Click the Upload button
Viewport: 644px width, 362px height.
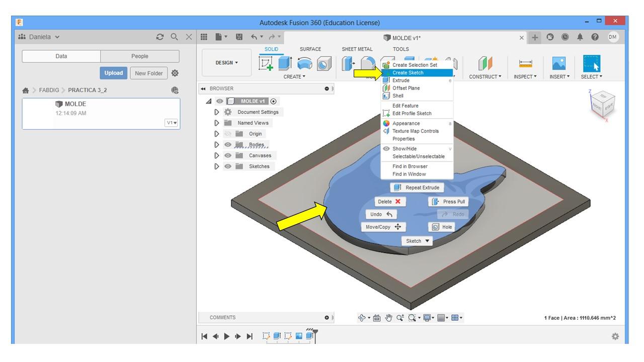(x=113, y=73)
